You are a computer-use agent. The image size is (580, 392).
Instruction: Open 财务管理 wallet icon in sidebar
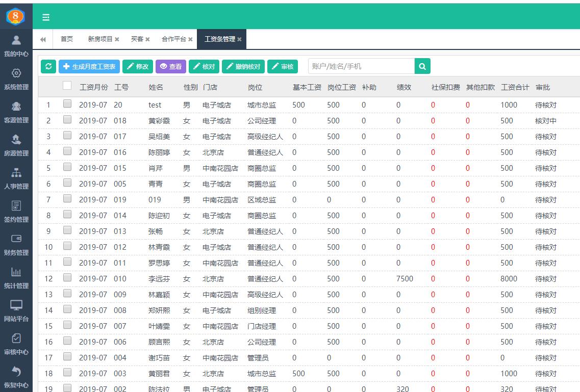(x=16, y=239)
